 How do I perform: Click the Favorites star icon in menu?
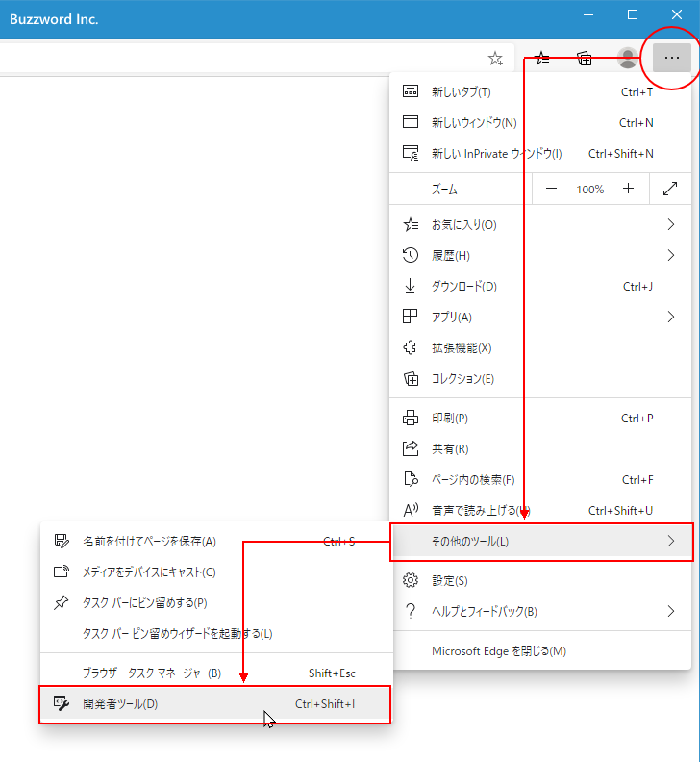(411, 224)
